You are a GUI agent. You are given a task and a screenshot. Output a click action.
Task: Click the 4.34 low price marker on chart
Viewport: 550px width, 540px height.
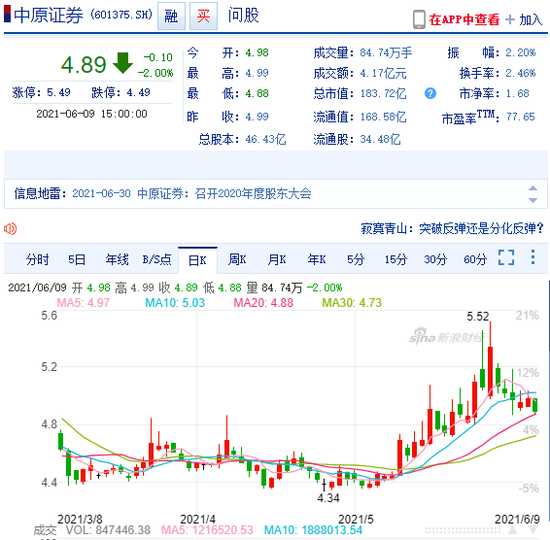[x=328, y=498]
